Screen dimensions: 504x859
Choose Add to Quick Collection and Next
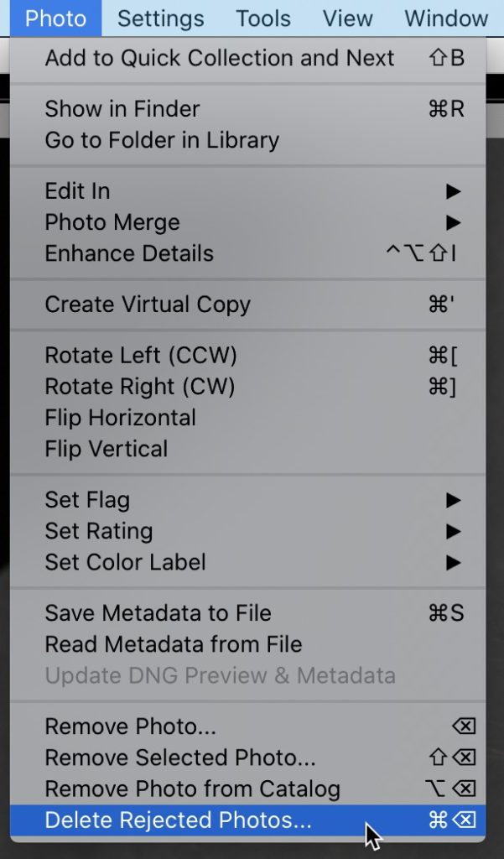[x=219, y=58]
